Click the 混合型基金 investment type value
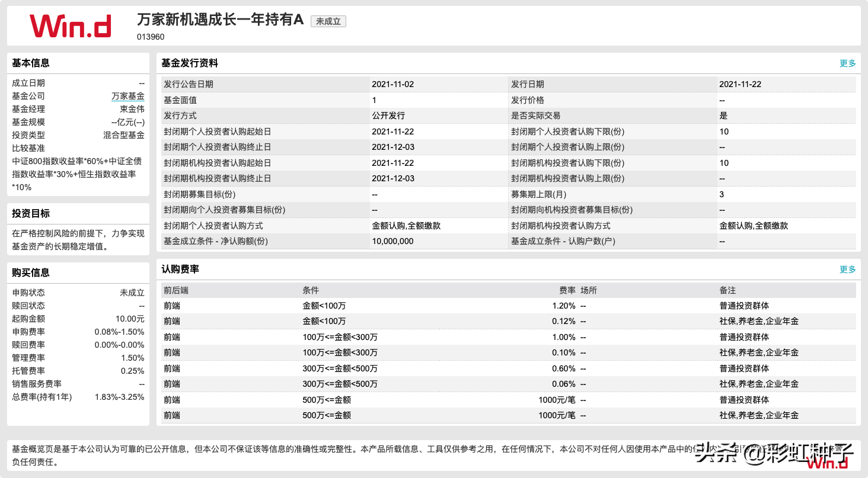868x478 pixels. [124, 135]
